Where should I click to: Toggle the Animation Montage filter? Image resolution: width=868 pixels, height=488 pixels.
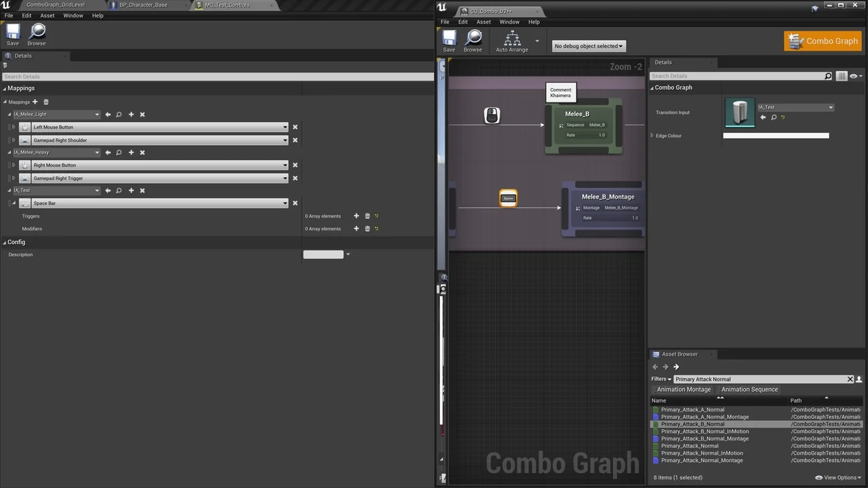pos(684,390)
